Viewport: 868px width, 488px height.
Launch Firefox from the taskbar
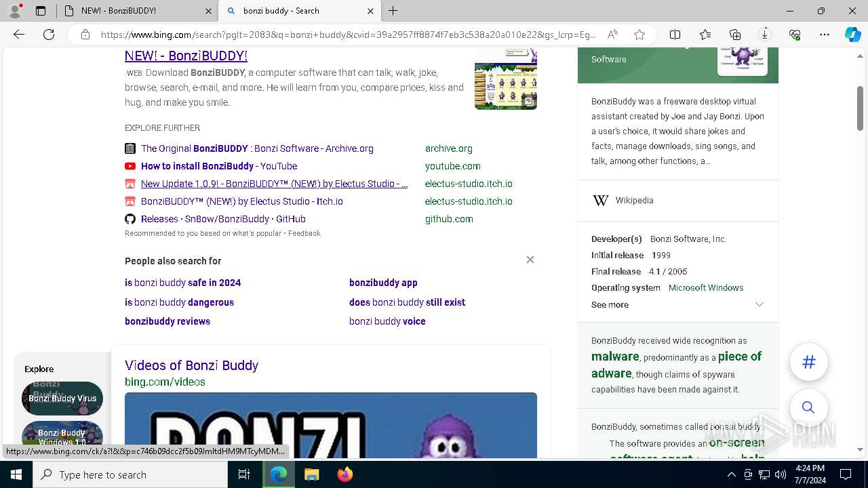344,474
